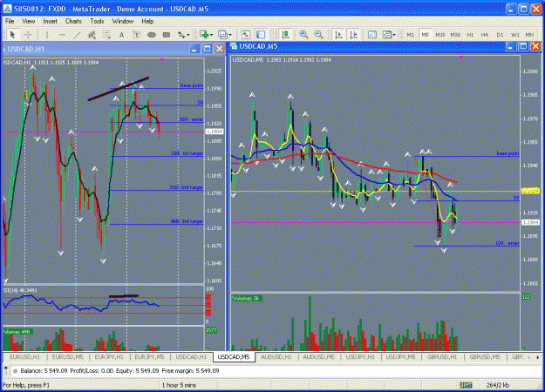Show the Market Watch window icon
The width and height of the screenshot is (545, 392).
click(246, 35)
